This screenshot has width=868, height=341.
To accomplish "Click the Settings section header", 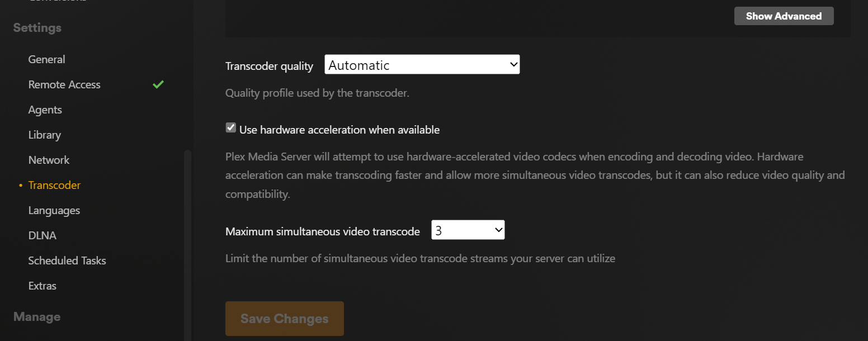I will click(x=37, y=28).
